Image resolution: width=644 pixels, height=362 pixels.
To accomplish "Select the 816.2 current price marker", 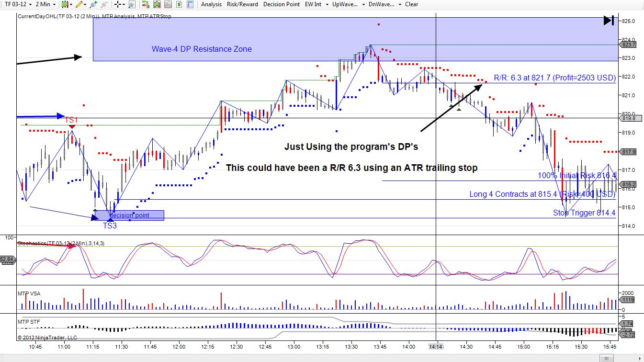I will (628, 184).
